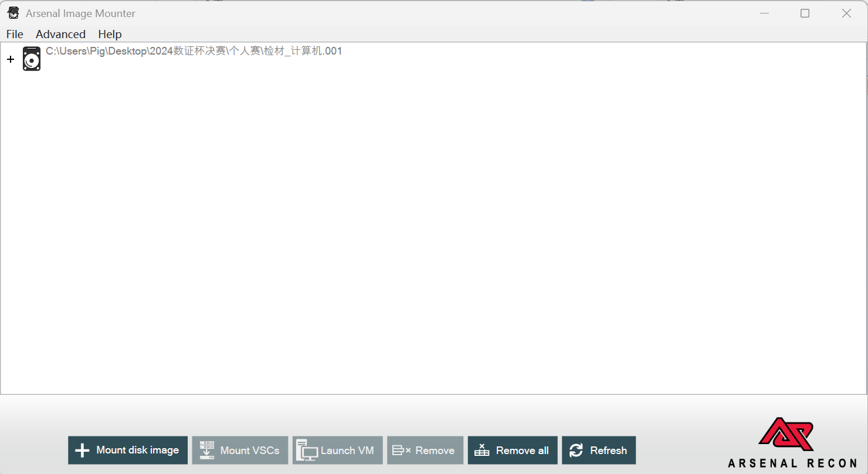868x474 pixels.
Task: Minimize the Arsenal Image Mounter window
Action: click(x=764, y=13)
